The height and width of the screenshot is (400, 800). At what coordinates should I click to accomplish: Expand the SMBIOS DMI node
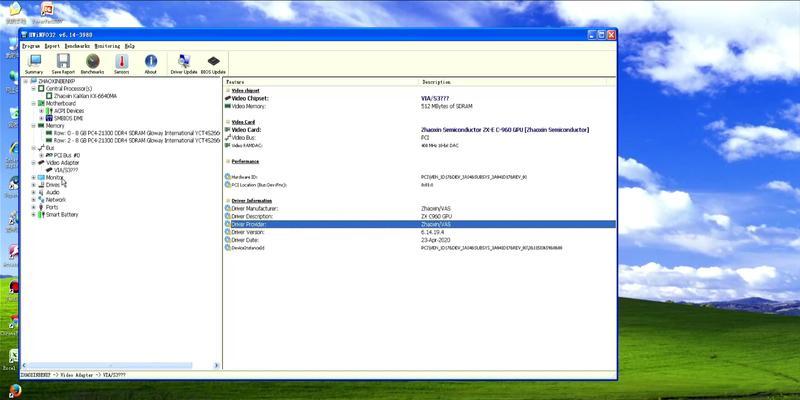[41, 118]
